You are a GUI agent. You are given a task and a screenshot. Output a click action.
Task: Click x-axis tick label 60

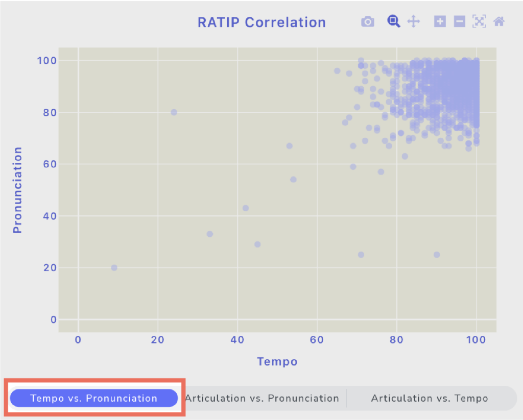pos(317,340)
